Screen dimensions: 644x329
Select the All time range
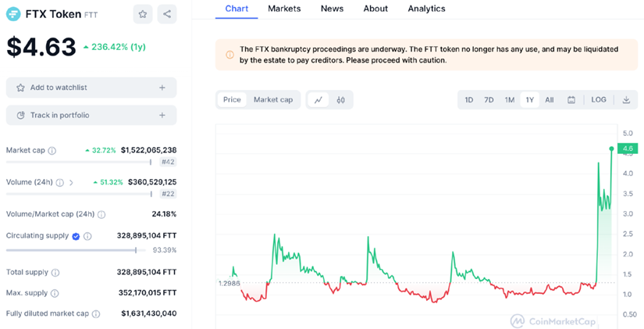click(549, 99)
